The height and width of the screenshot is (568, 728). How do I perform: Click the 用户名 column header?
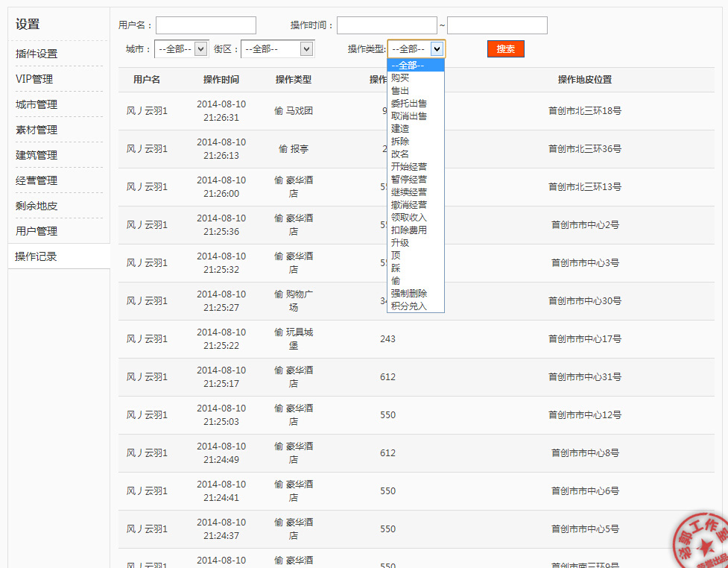click(x=147, y=80)
